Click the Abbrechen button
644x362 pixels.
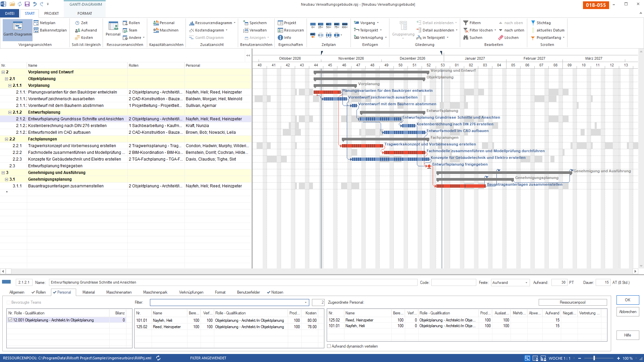click(x=628, y=312)
